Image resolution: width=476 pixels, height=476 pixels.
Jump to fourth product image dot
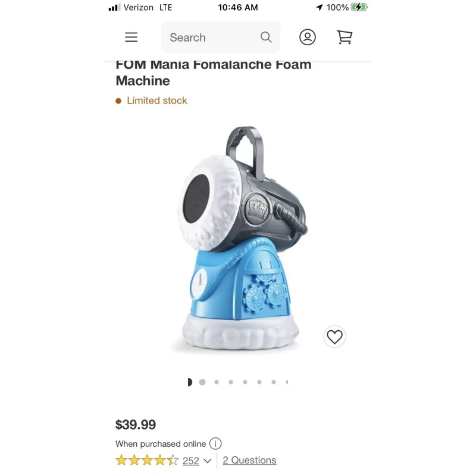point(231,382)
